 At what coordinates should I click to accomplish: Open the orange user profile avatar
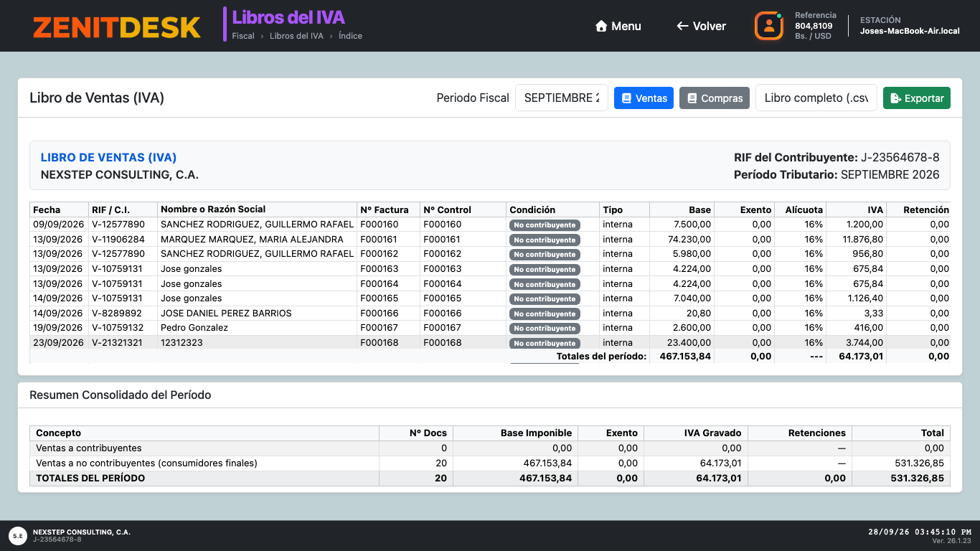click(768, 26)
